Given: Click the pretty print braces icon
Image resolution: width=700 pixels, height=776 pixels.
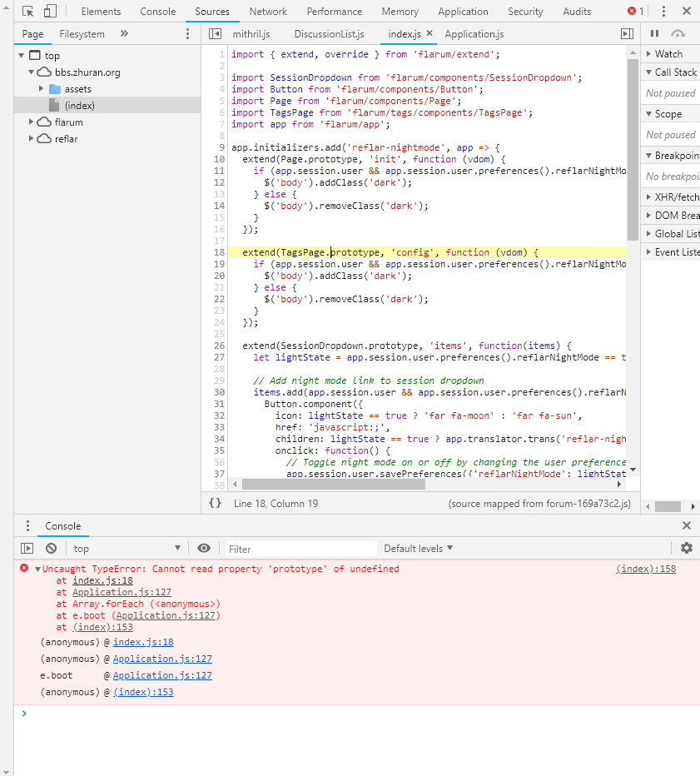Looking at the screenshot, I should (215, 503).
